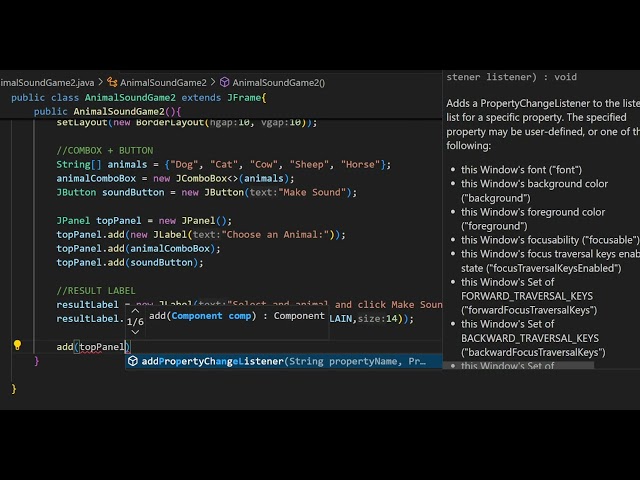Show next signature with the down chevron
This screenshot has height=480, width=640.
[x=135, y=332]
